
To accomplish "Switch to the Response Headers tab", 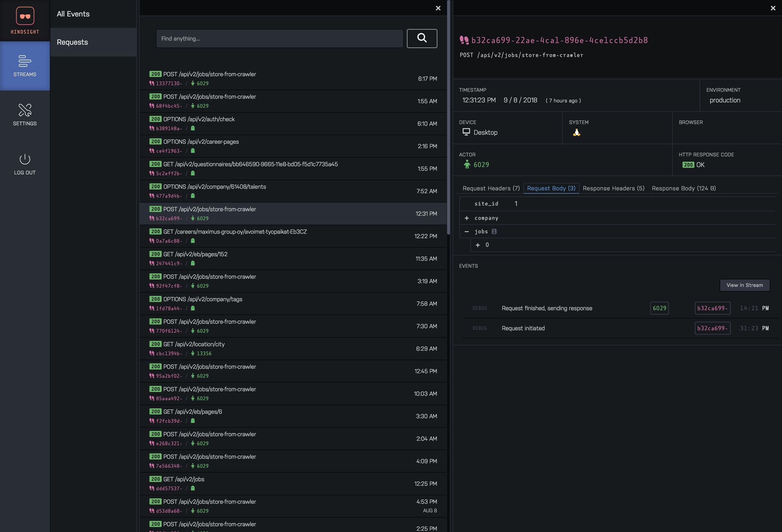I will (x=613, y=188).
